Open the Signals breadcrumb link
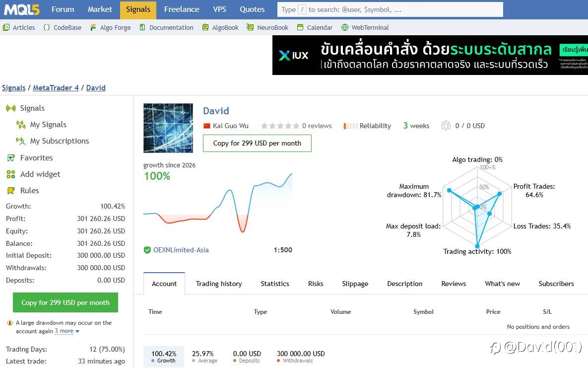588x369 pixels. coord(13,88)
